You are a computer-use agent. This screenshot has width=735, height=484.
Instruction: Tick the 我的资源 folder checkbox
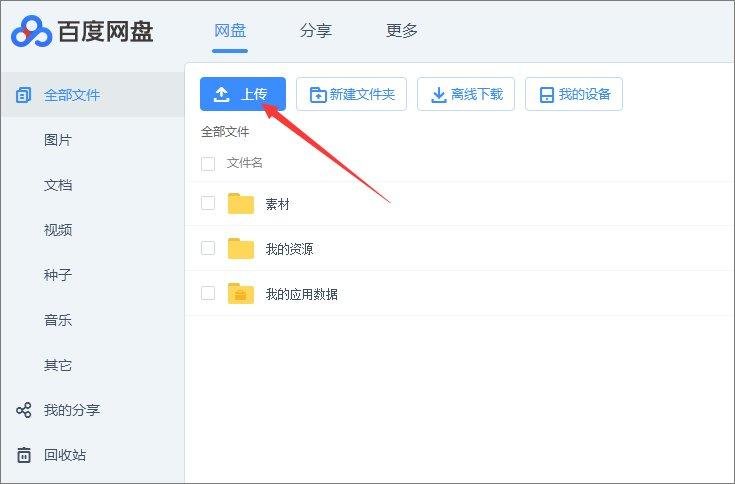pos(208,248)
